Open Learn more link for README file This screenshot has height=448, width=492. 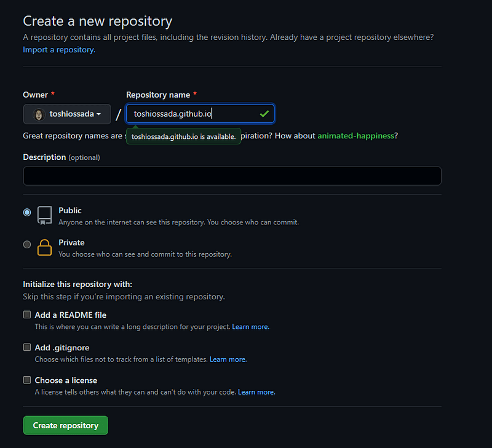pos(251,327)
